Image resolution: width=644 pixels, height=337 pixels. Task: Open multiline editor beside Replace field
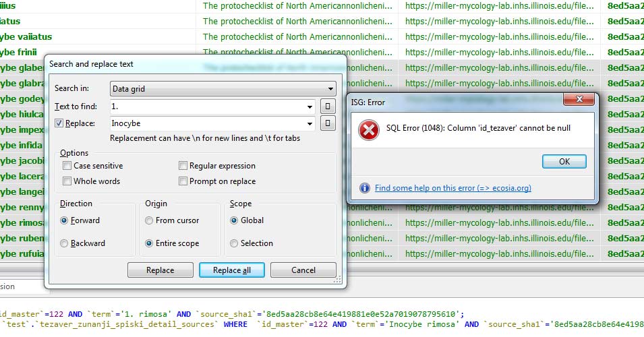click(x=327, y=123)
